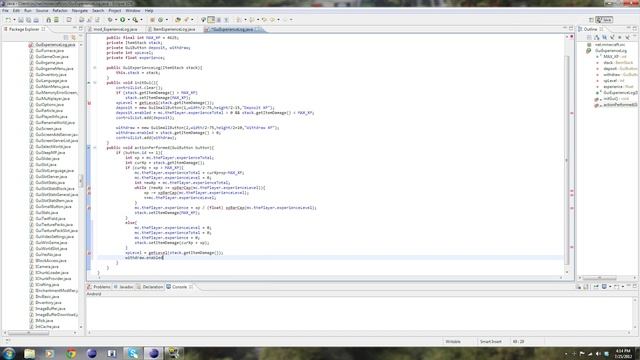Open the Window menu
Viewport: 640px width, 360px height.
tap(133, 11)
